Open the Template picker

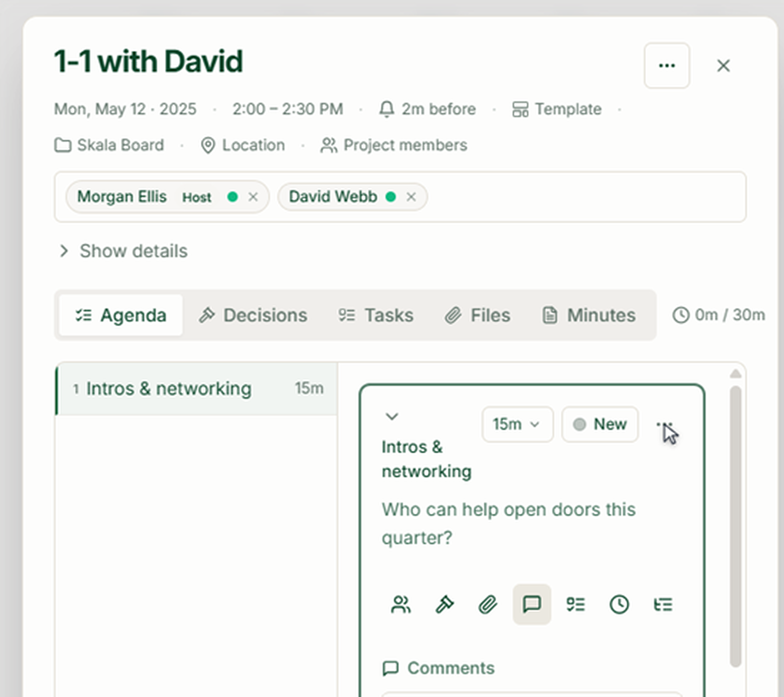(x=557, y=109)
